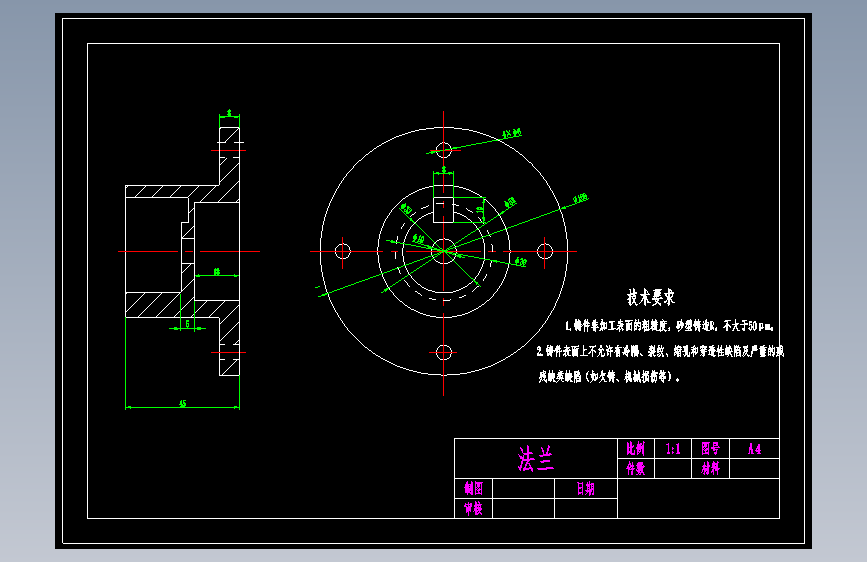Select the right bolt hole circle on flange
867x562 pixels.
click(x=545, y=251)
